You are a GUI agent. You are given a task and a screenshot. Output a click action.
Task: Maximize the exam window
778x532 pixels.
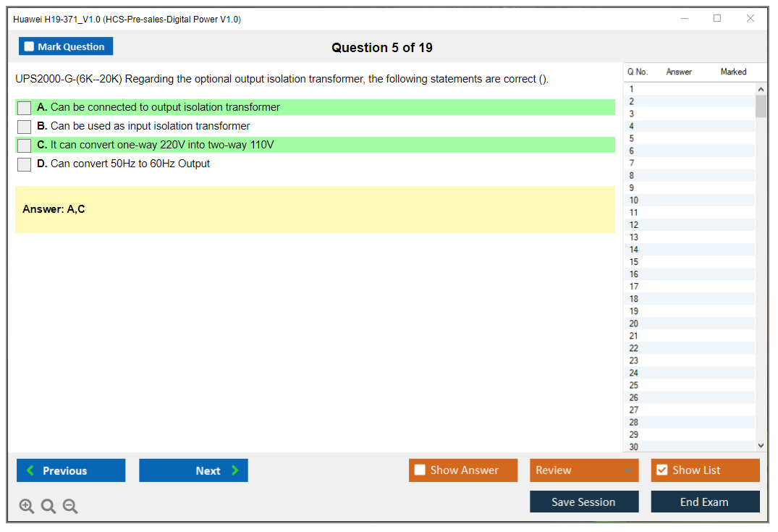click(x=717, y=19)
